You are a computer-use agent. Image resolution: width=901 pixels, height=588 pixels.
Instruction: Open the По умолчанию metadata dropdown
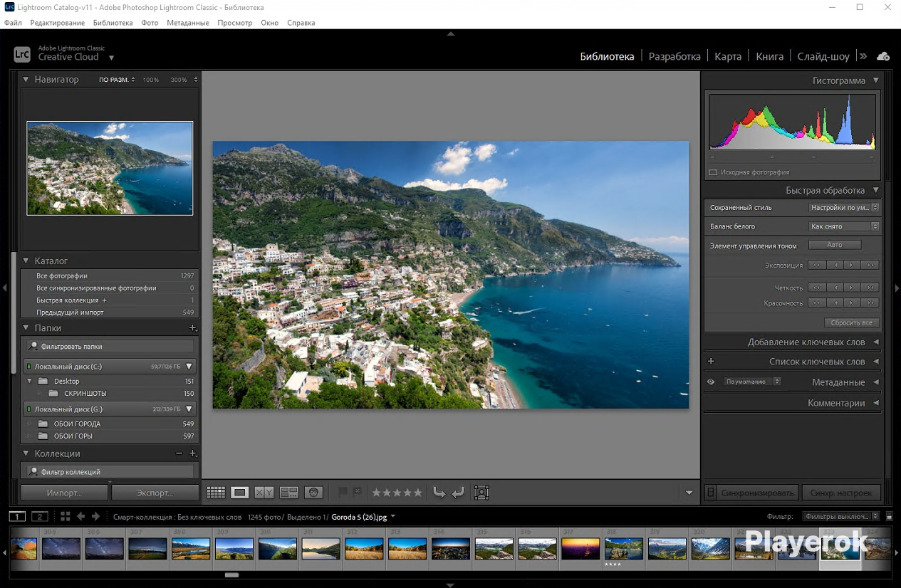pyautogui.click(x=752, y=382)
